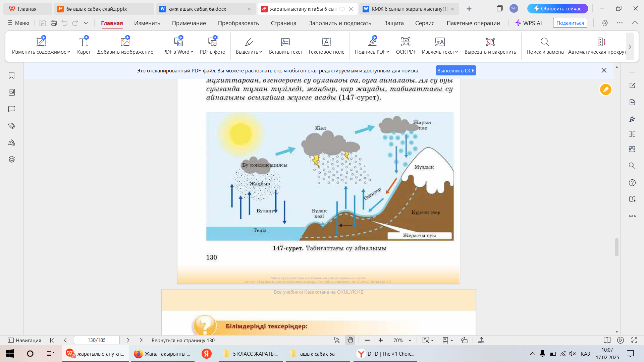This screenshot has height=362, width=644.
Task: Switch to the arrow select cursor tool
Action: [337, 340]
